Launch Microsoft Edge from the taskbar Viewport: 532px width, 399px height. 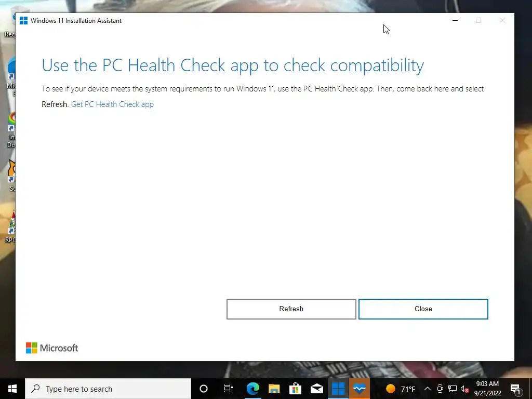[253, 389]
